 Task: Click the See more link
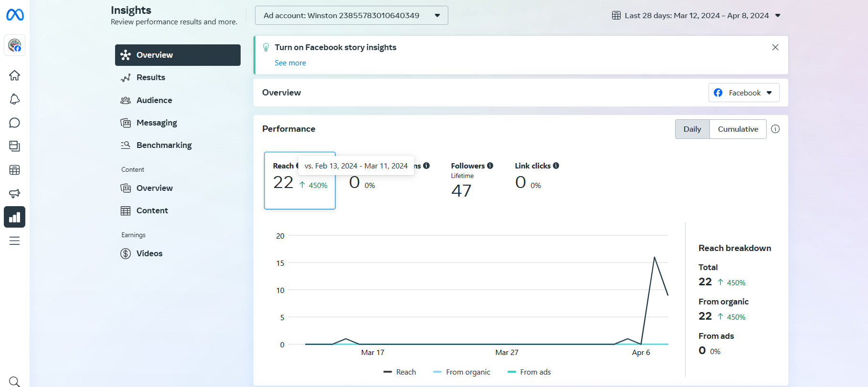290,63
